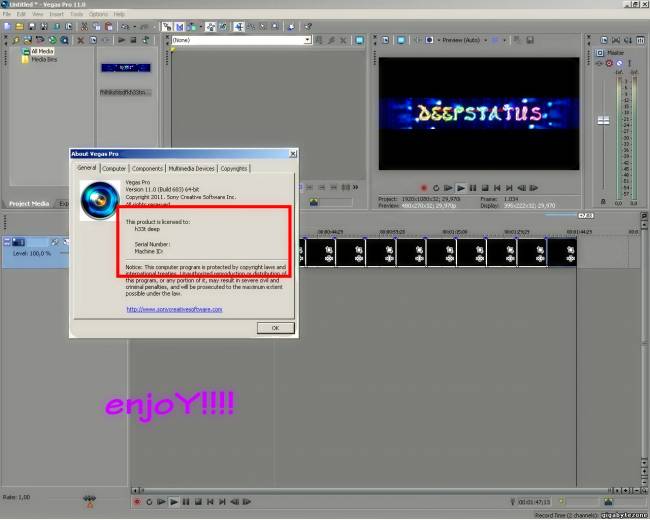Switch to the Multimedia Devices tab
Image resolution: width=650 pixels, height=520 pixels.
click(x=191, y=169)
